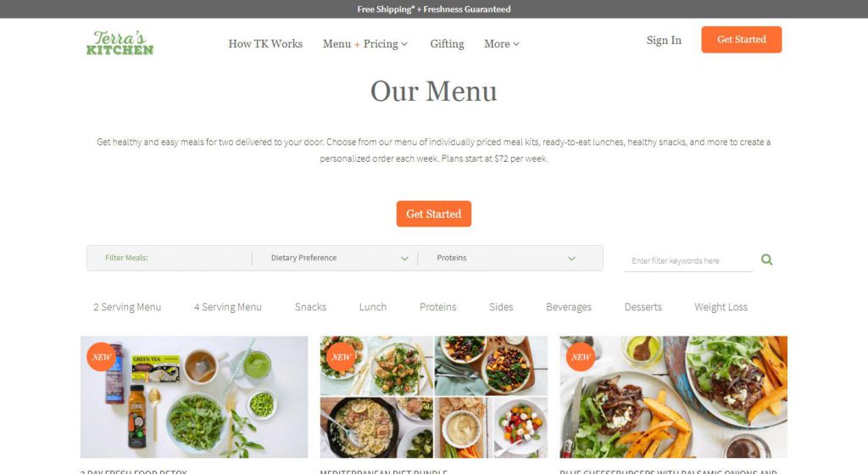Click the Sign In link

664,40
